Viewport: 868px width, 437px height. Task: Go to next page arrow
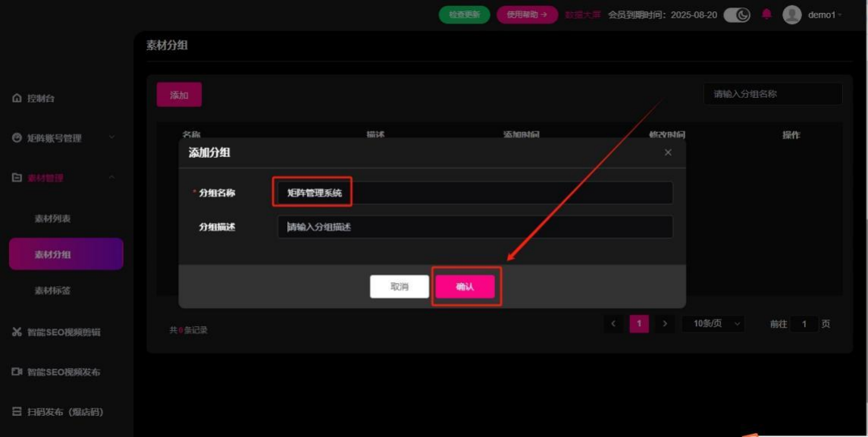click(665, 324)
